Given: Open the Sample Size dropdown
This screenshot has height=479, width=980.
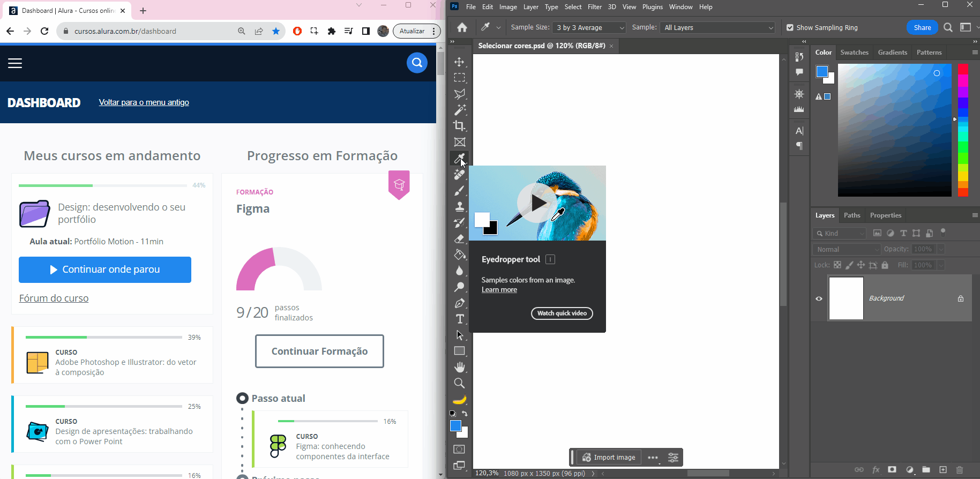Looking at the screenshot, I should pos(589,27).
